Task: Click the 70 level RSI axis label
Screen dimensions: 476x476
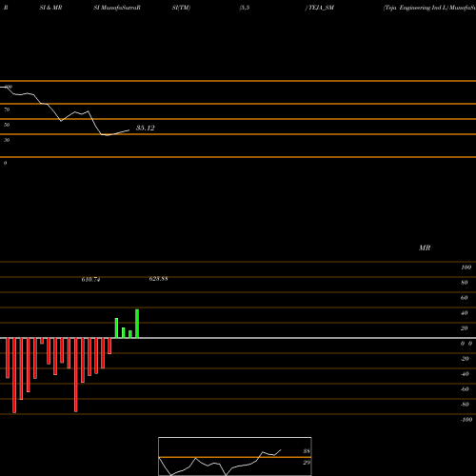Action: click(x=7, y=109)
